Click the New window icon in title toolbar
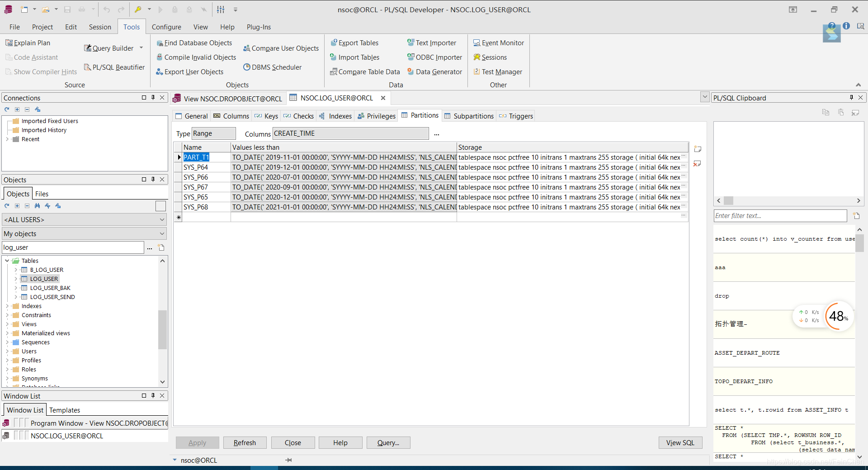The image size is (868, 470). coord(24,9)
